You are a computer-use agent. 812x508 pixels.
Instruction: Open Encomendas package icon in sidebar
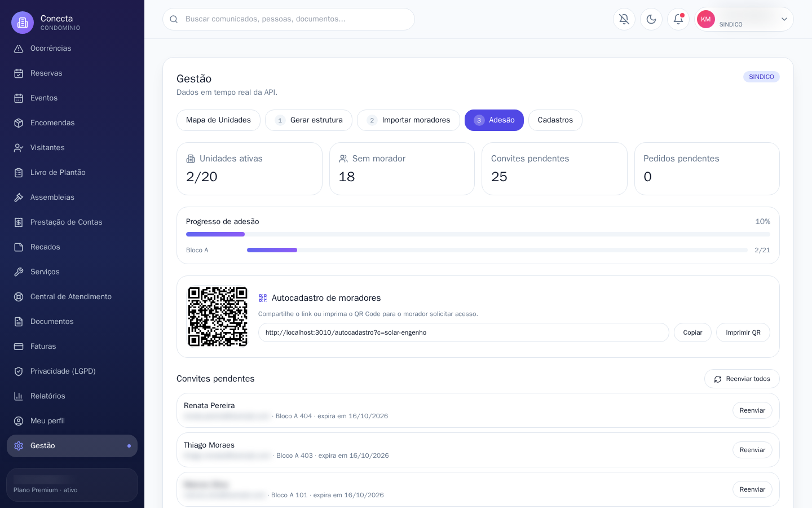[19, 123]
